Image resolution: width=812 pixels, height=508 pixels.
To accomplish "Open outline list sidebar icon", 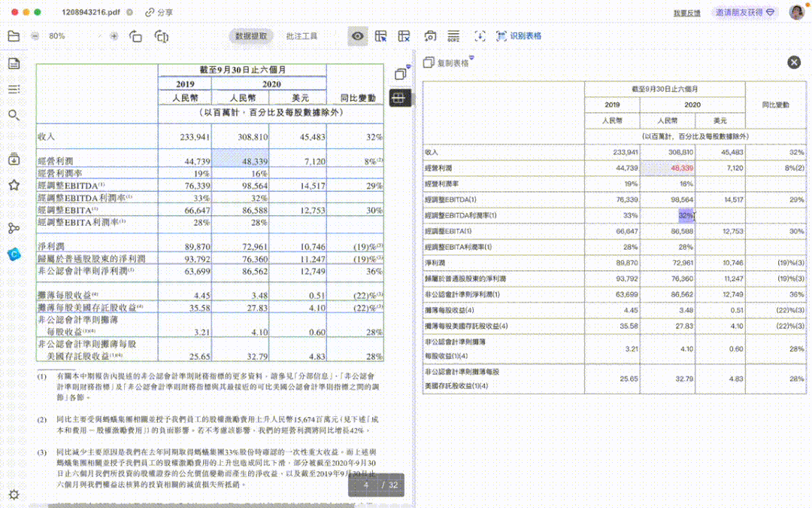I will [x=14, y=90].
